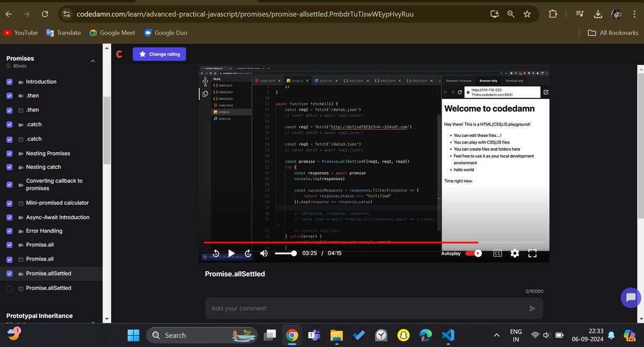Reload the current page
Image resolution: width=644 pixels, height=347 pixels.
coord(45,15)
